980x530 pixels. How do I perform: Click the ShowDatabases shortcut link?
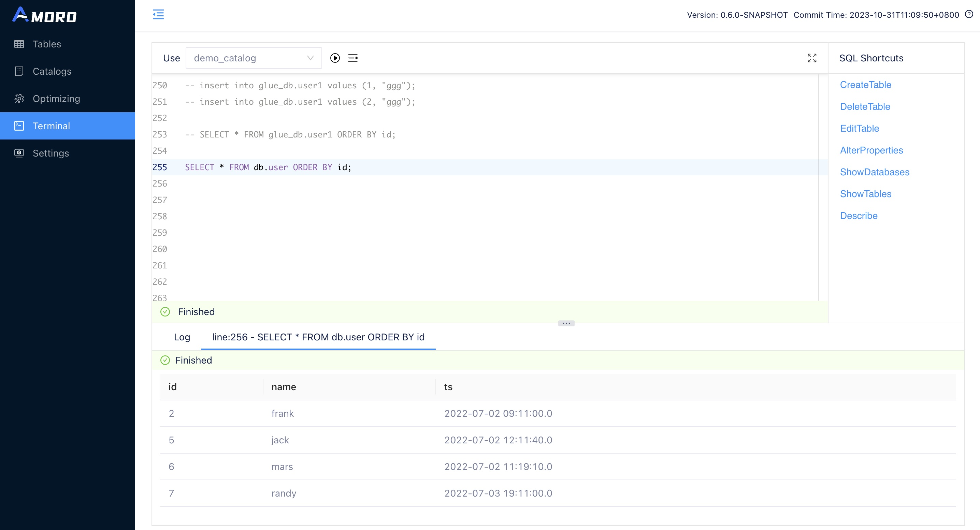tap(874, 172)
